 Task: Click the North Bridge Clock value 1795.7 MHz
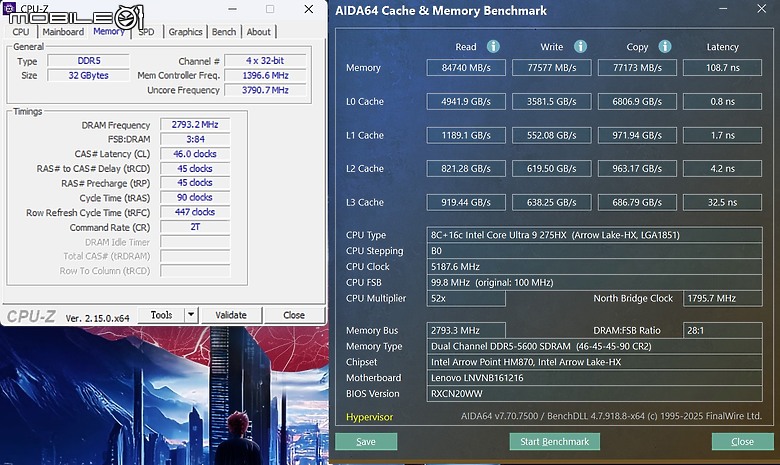[x=722, y=298]
